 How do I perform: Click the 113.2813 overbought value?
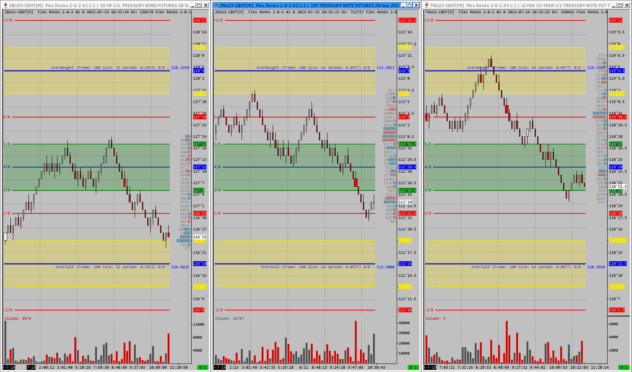click(386, 68)
